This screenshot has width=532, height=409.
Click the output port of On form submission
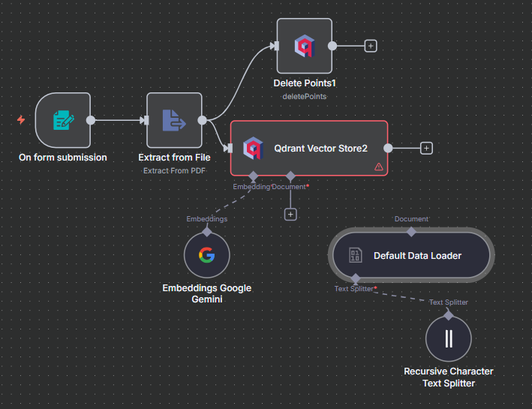(x=91, y=120)
